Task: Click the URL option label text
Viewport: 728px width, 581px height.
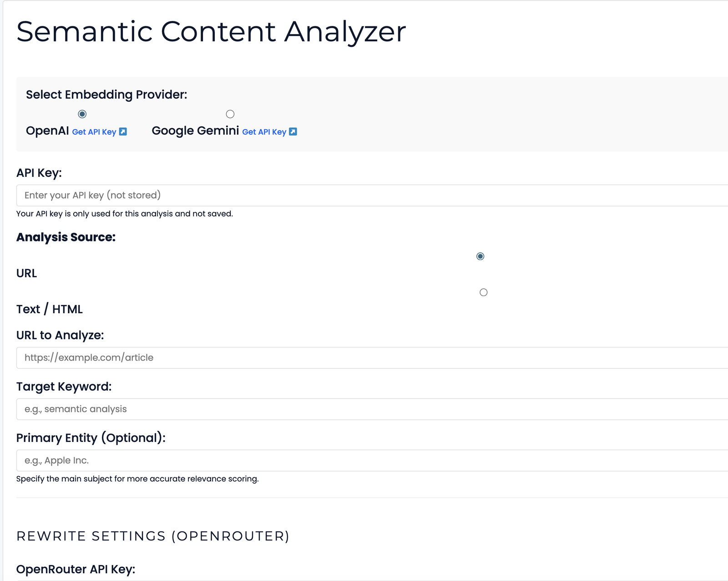Action: click(x=26, y=273)
